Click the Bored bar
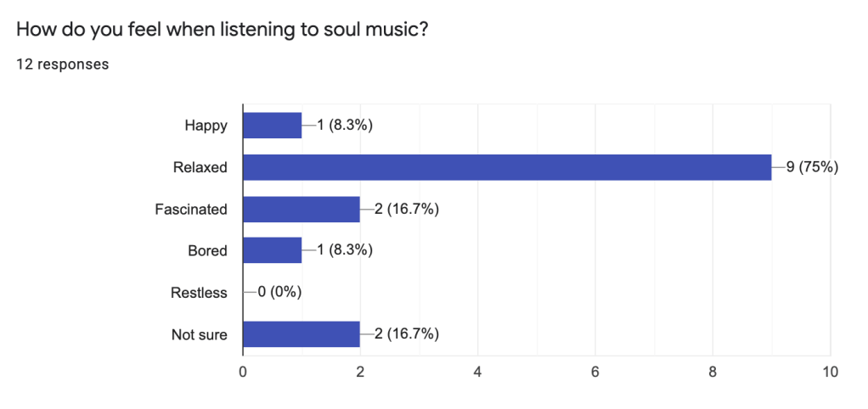868x409 pixels. (273, 250)
